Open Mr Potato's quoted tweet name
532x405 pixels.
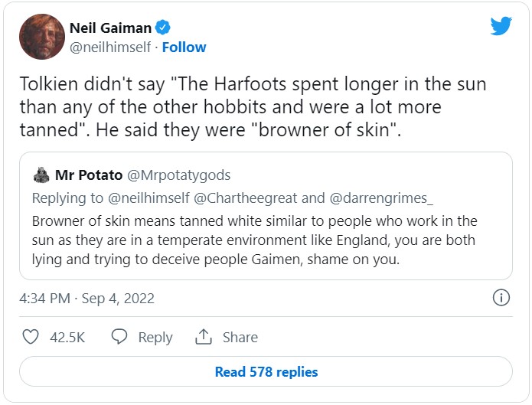coord(89,175)
